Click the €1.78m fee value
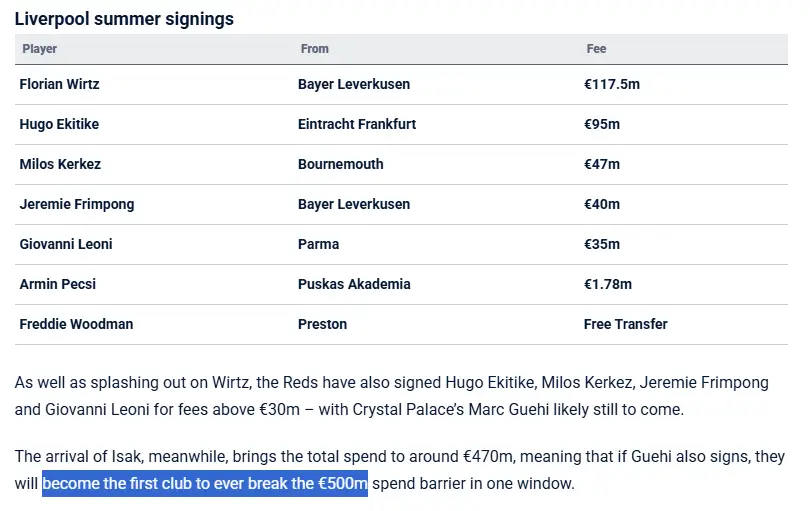The width and height of the screenshot is (810, 511). pos(608,284)
